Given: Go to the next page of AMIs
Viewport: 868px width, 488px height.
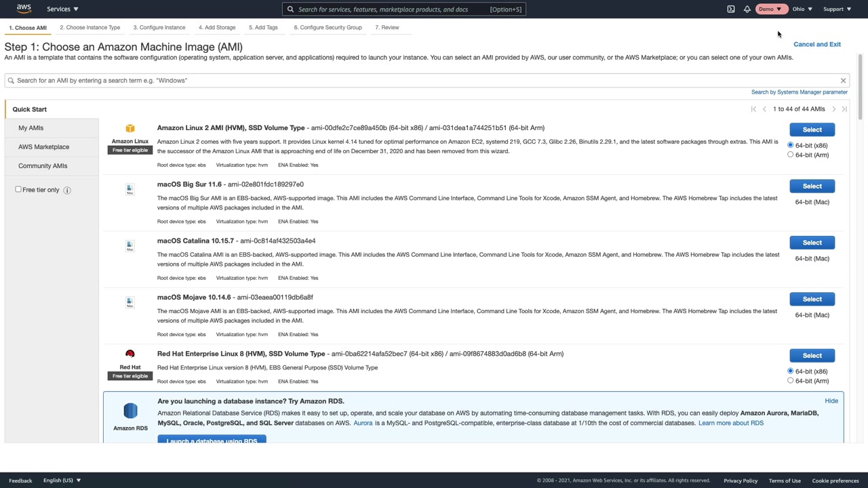Looking at the screenshot, I should [834, 109].
